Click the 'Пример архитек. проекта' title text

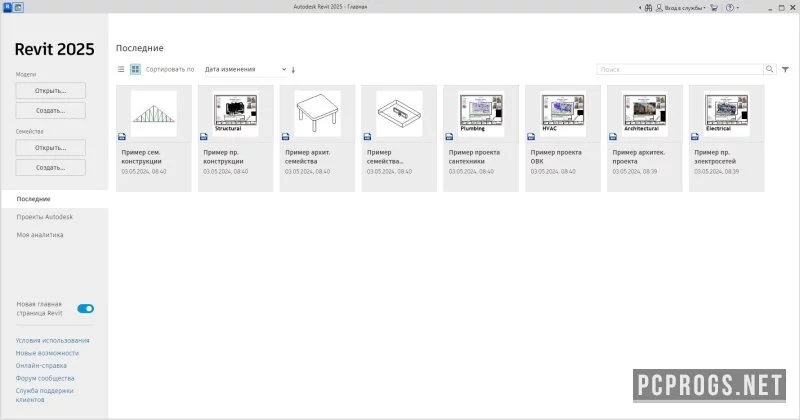(x=638, y=157)
